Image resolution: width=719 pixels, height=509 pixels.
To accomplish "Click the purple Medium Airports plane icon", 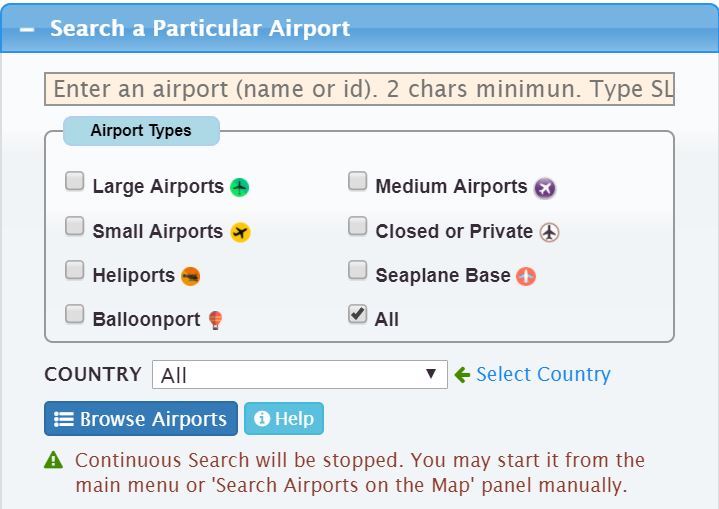I will (545, 188).
